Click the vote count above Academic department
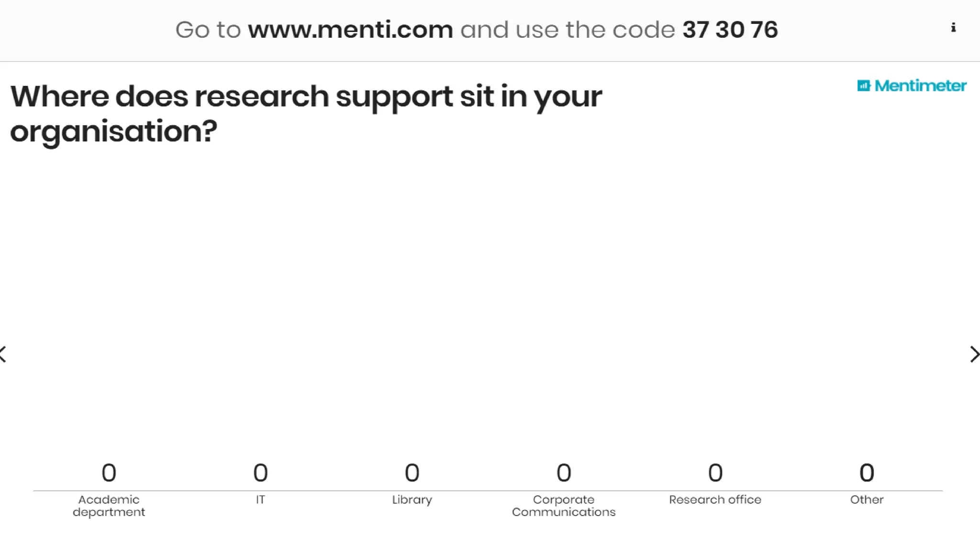The height and width of the screenshot is (551, 980). (109, 473)
